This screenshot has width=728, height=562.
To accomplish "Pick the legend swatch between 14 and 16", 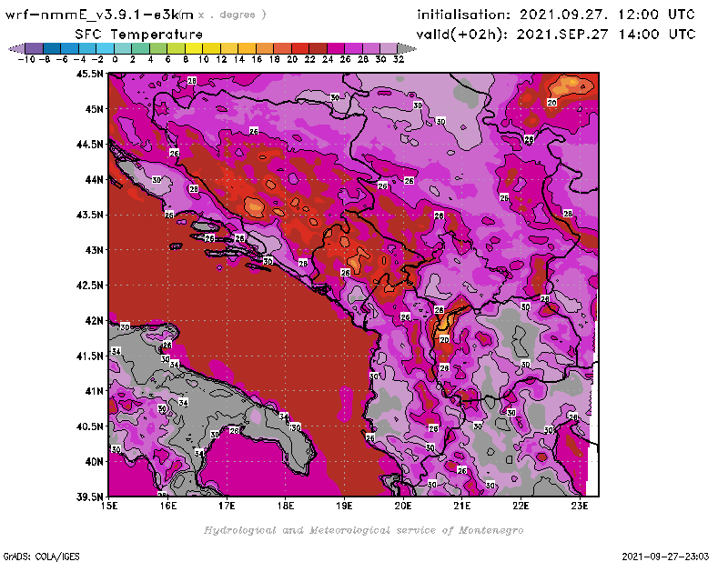I will coord(247,48).
